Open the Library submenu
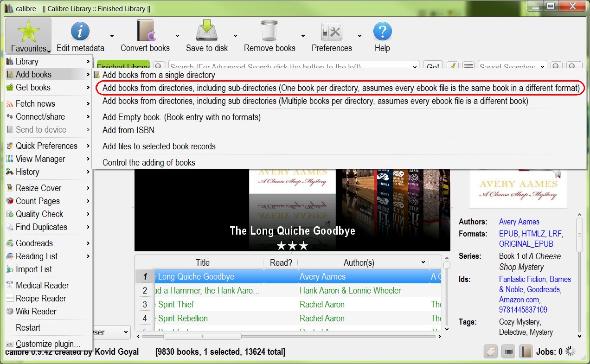The height and width of the screenshot is (364, 590). coord(48,61)
